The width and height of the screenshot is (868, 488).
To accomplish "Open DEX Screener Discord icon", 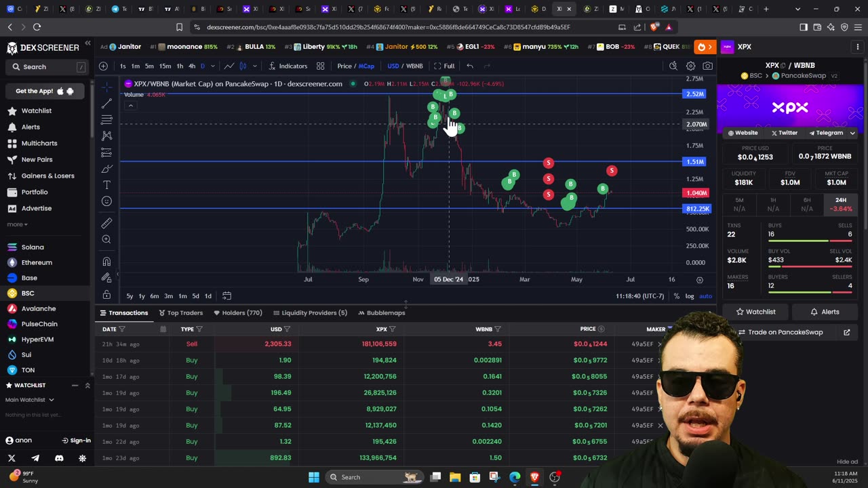I will coord(59,458).
